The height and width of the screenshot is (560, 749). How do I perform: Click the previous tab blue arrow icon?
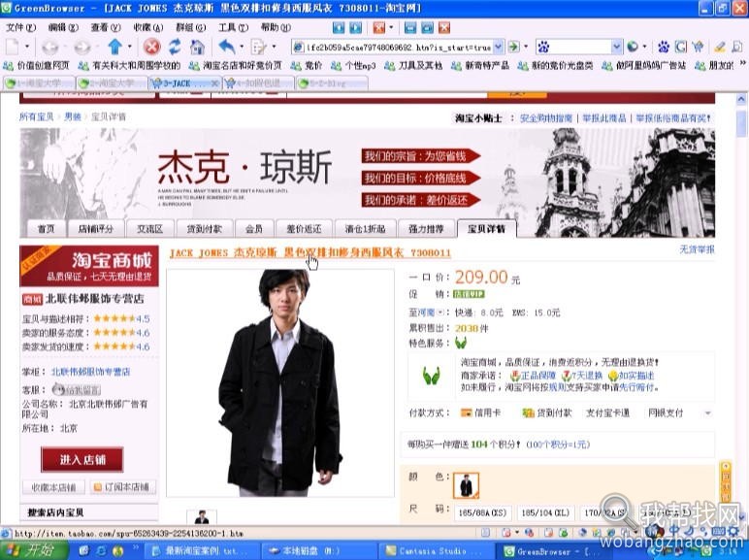coord(339,27)
